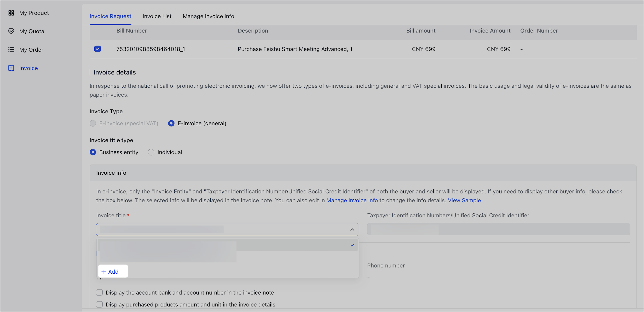Click the Invoice Amount column header

tap(490, 31)
